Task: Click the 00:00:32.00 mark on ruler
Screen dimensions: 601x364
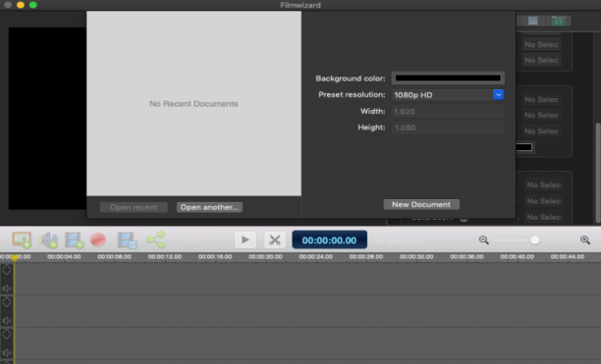Action: click(x=416, y=256)
